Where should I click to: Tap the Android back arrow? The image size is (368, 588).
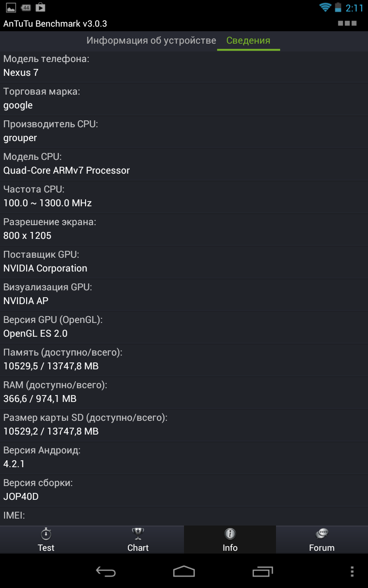[x=106, y=571]
